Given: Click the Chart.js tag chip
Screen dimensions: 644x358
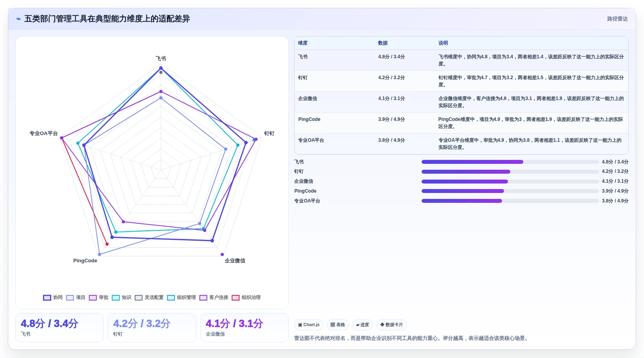Looking at the screenshot, I should tap(309, 325).
